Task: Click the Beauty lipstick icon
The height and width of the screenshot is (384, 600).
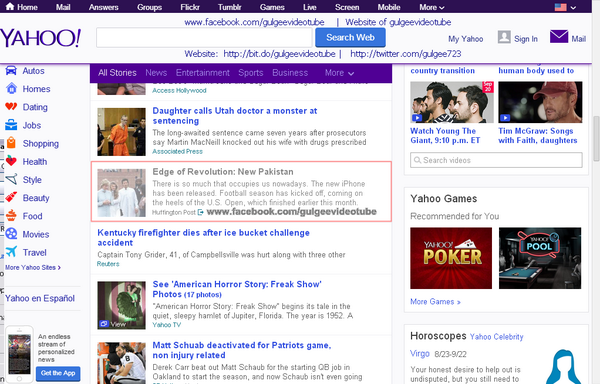Action: (11, 197)
